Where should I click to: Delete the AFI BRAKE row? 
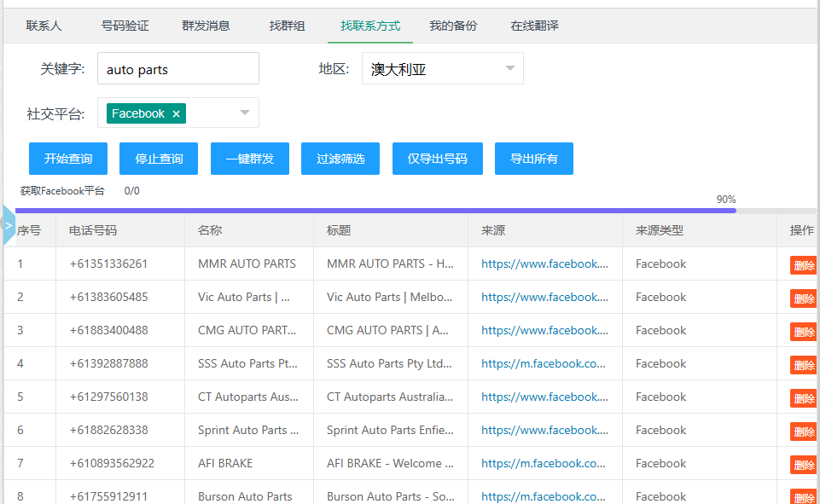click(x=803, y=465)
